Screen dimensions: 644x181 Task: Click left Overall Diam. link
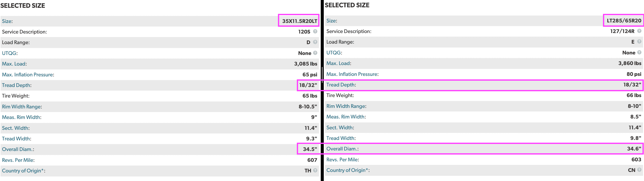[x=18, y=149]
